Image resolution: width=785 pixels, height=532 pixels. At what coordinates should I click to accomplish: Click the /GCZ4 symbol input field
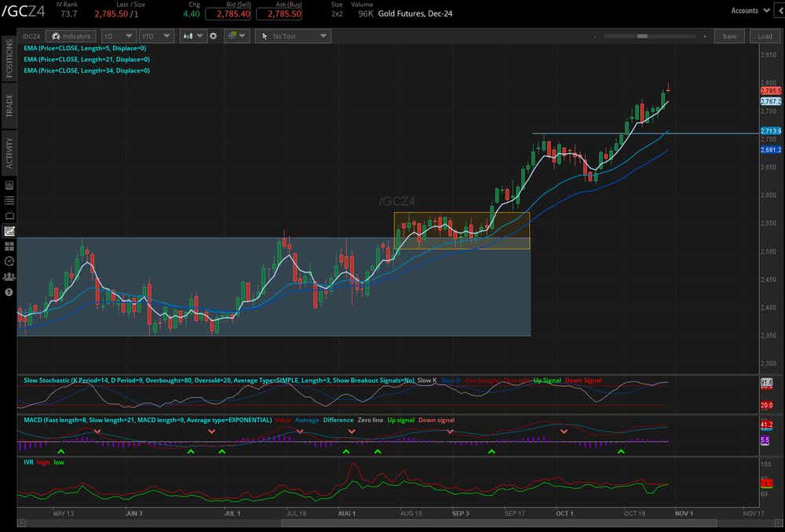click(31, 35)
